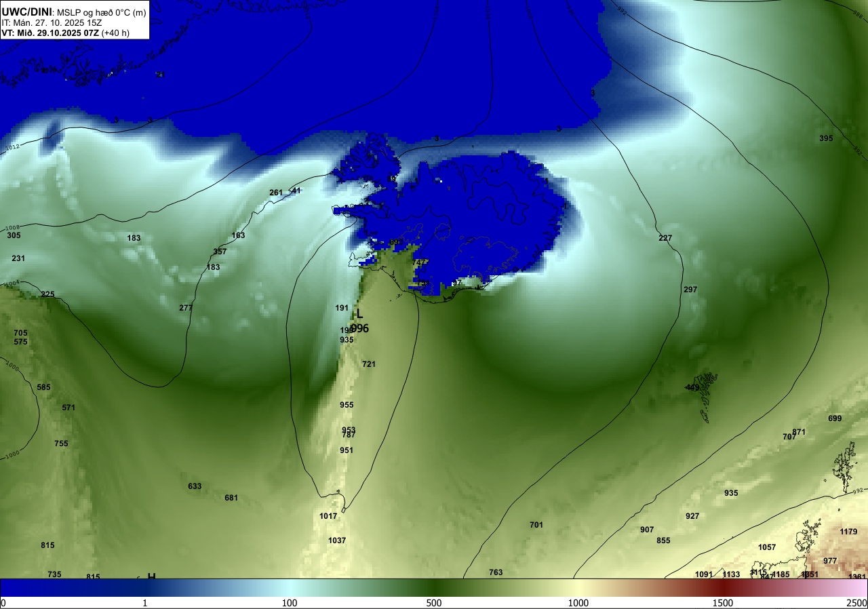Click the 927 height value
Viewport: 868px width, 609px height.
click(692, 516)
